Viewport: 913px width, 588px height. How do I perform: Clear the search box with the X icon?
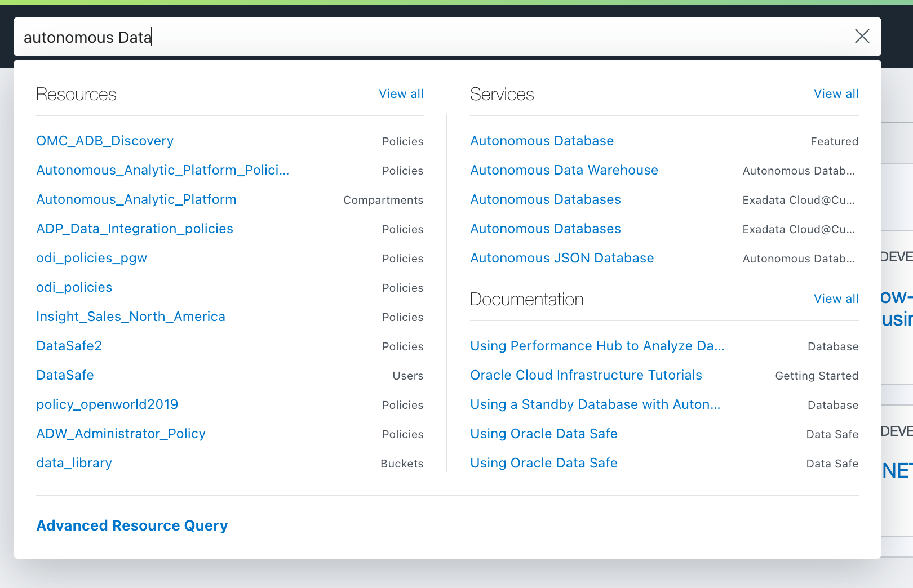click(x=862, y=37)
